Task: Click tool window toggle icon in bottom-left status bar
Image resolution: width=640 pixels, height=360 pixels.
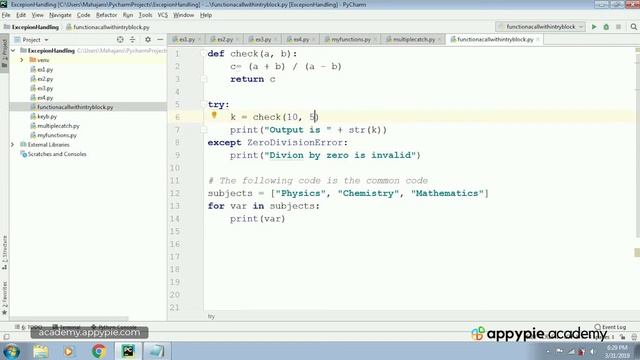Action: pyautogui.click(x=7, y=337)
